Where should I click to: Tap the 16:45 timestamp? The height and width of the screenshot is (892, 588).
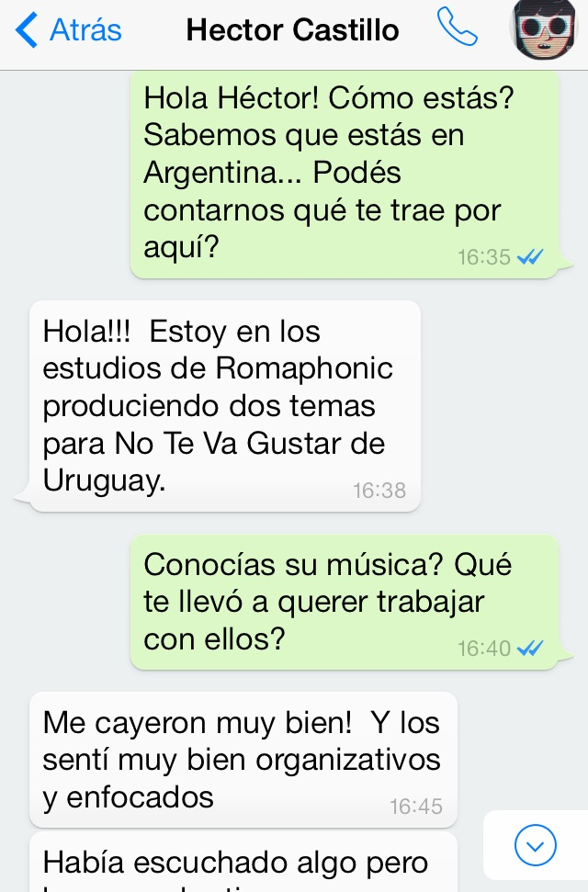click(x=415, y=806)
